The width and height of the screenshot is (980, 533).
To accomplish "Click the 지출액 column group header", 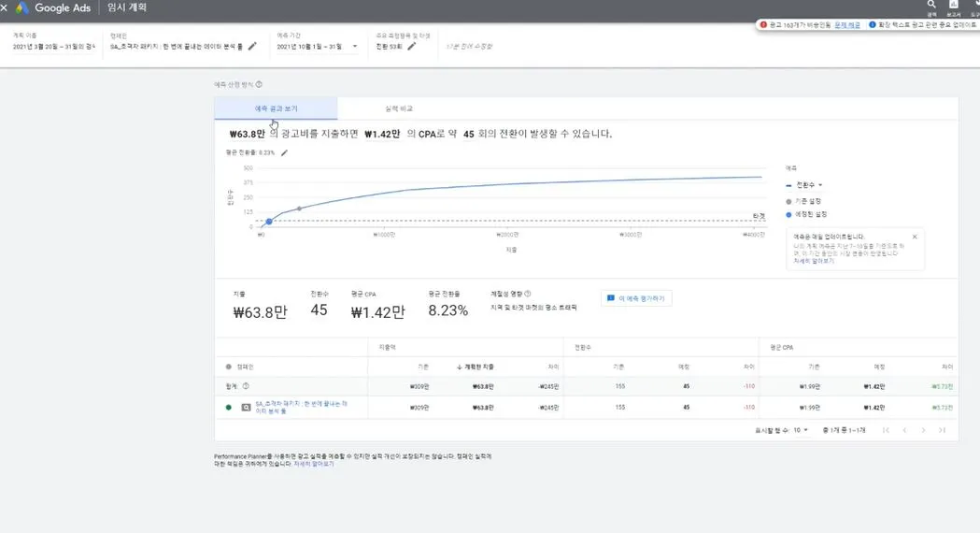I will point(387,347).
